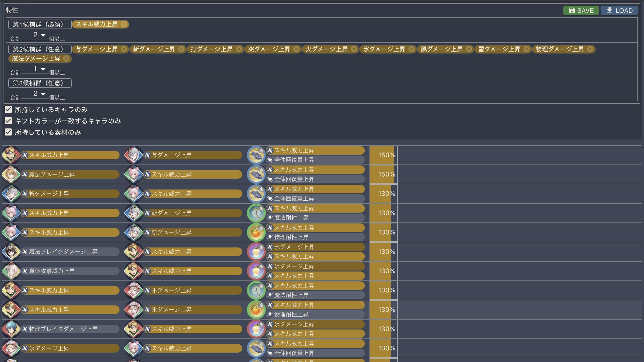Image resolution: width=644 pixels, height=362 pixels.
Task: Toggle ギフトカラーが一致するキャラのみ checkbox
Action: point(8,121)
